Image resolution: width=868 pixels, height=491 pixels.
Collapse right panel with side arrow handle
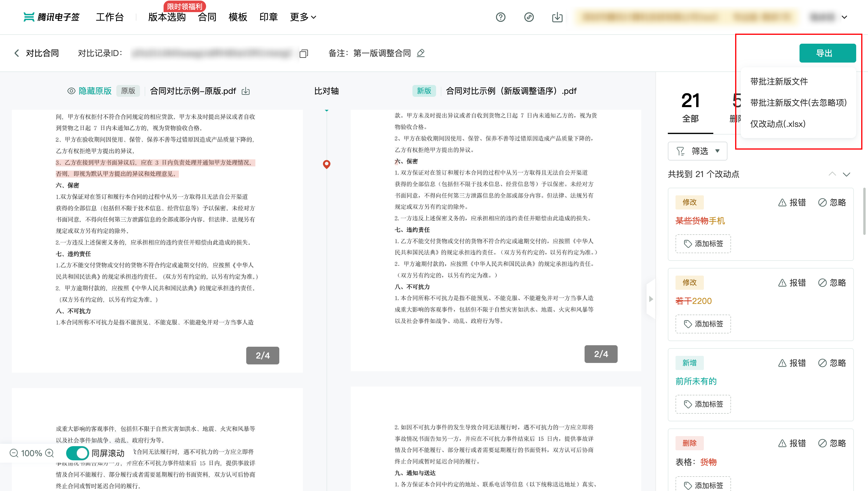pos(651,299)
